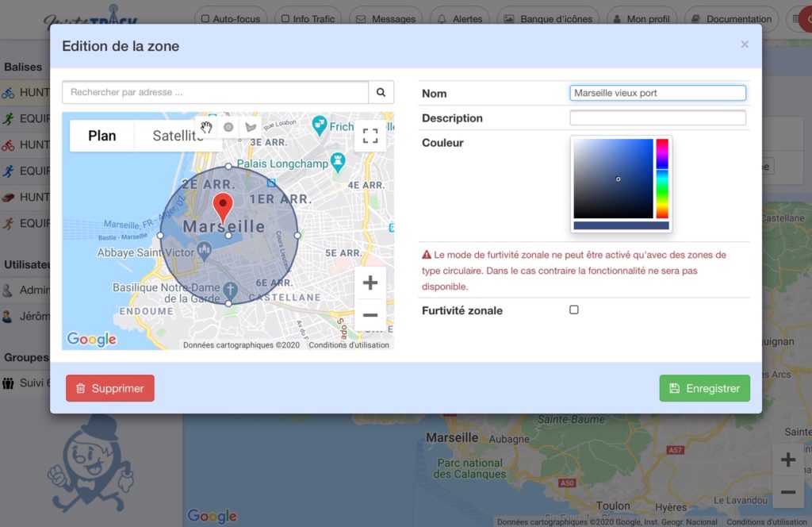Zoom in on the background main map
812x527 pixels.
pyautogui.click(x=788, y=460)
